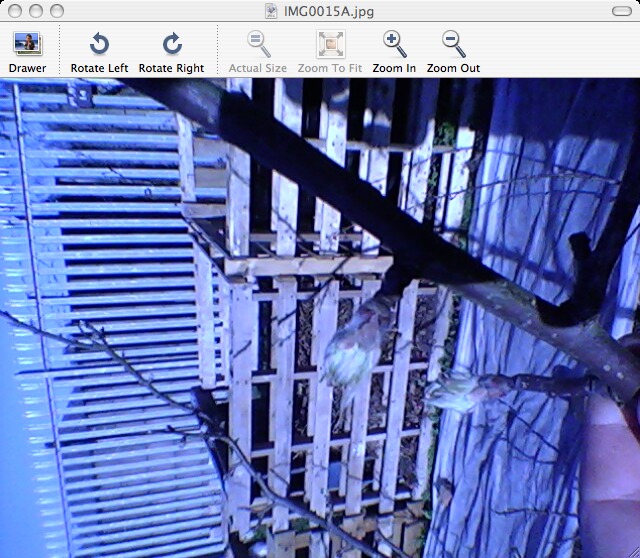Click the 'Drawer' text label
This screenshot has width=640, height=558.
(x=27, y=68)
